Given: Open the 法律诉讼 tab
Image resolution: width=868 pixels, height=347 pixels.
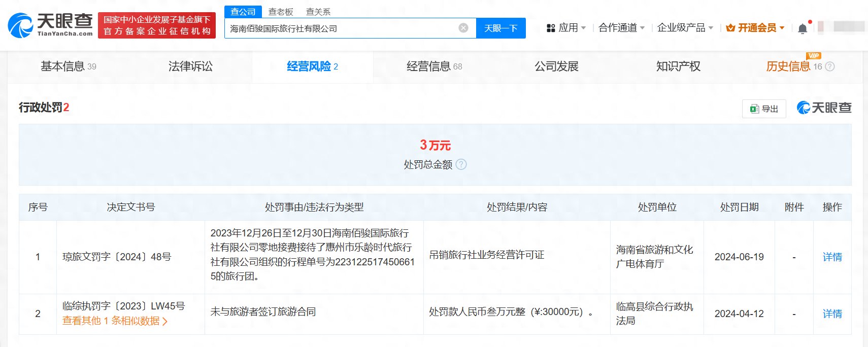Looking at the screenshot, I should click(x=190, y=66).
